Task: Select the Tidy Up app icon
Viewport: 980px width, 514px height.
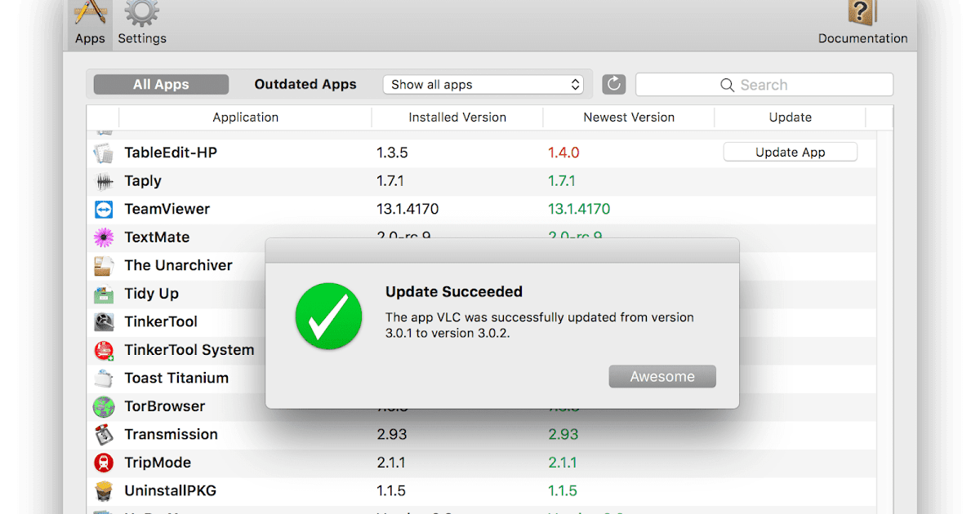Action: (104, 294)
